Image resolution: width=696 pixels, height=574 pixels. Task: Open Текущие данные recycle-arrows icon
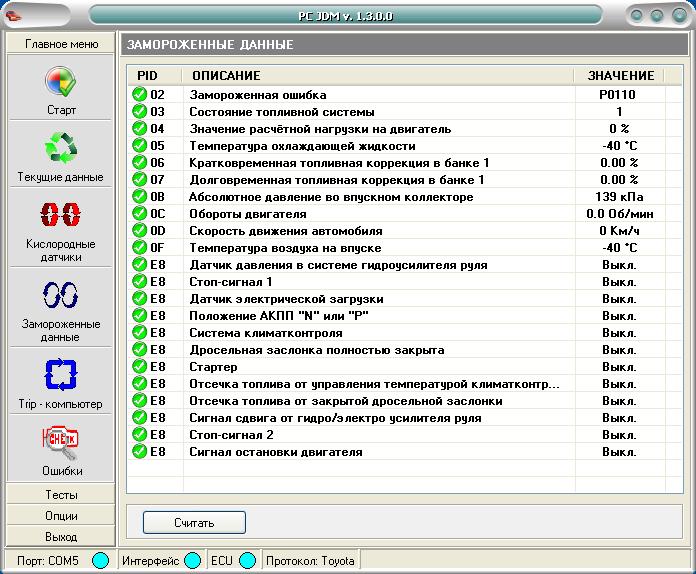pos(60,149)
